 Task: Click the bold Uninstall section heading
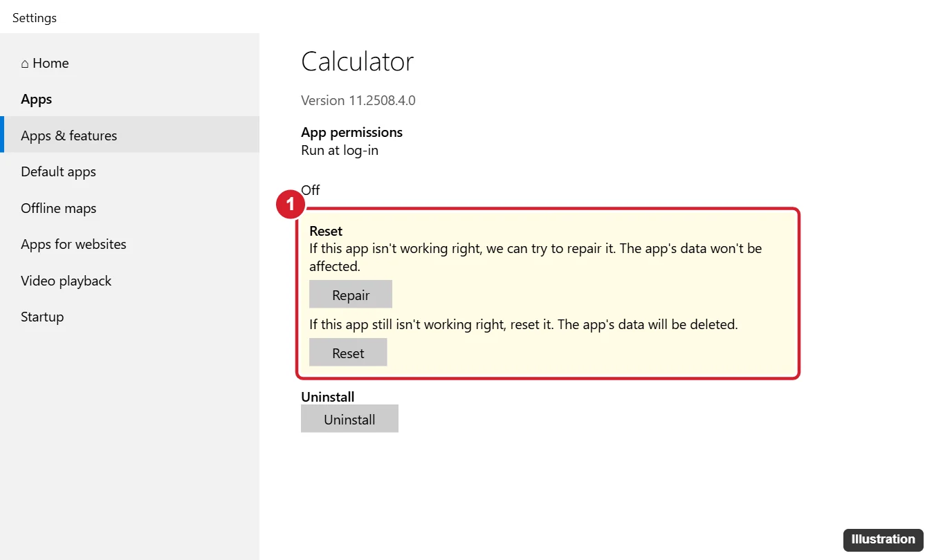pos(328,397)
